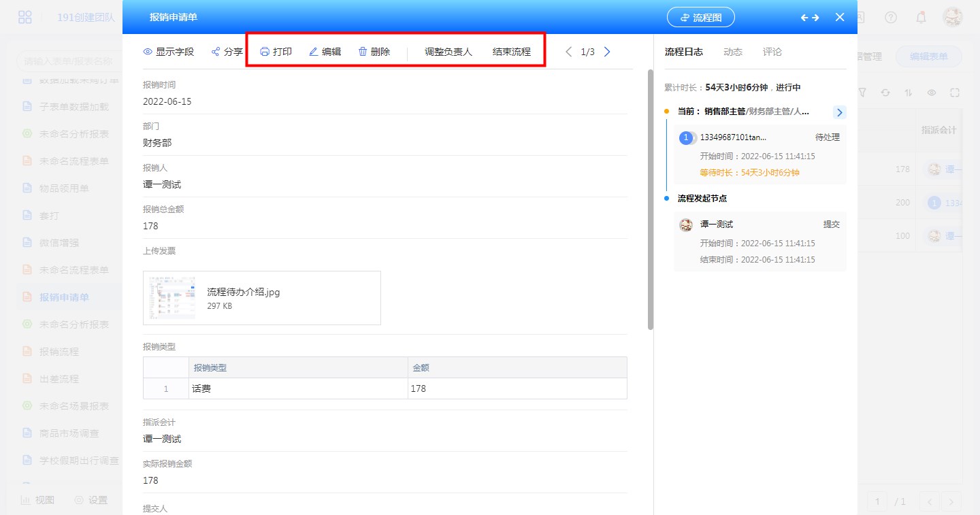Click the Print (打印) icon button
The height and width of the screenshot is (515, 980).
tap(265, 52)
